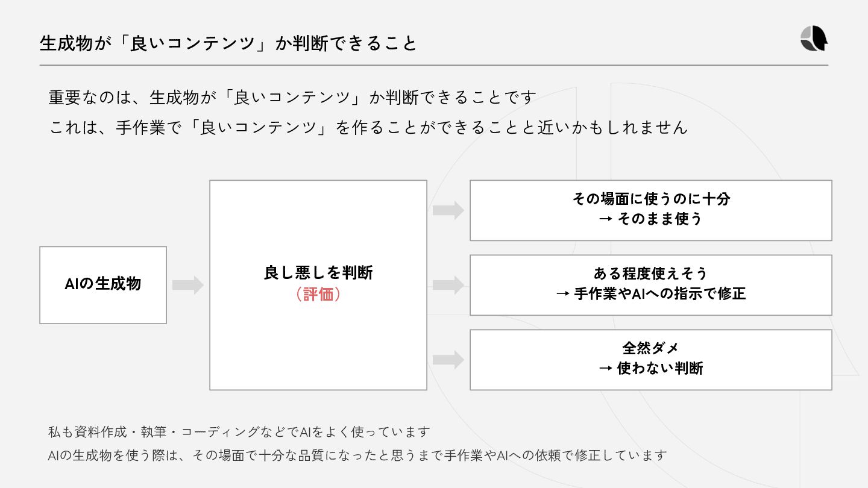
Task: Click footer line starting with AIの生成物を使う際は
Action: [357, 455]
